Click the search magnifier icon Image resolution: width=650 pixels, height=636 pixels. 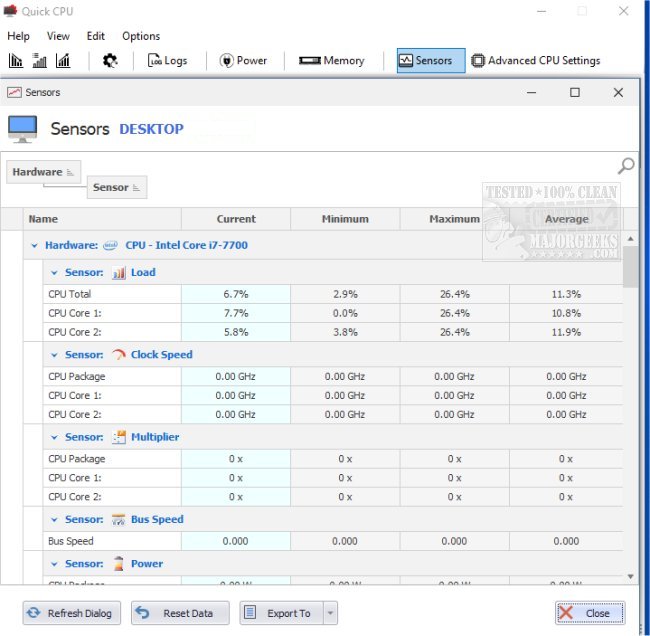tap(626, 166)
